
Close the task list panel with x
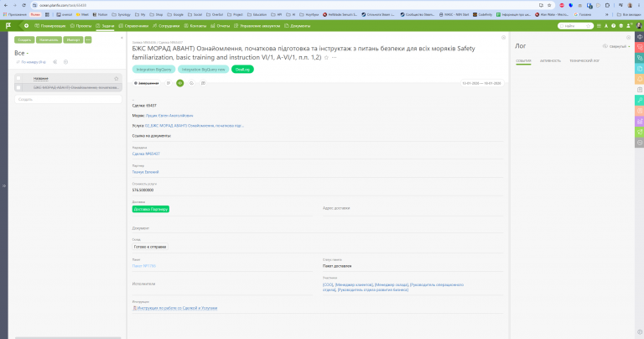122,38
